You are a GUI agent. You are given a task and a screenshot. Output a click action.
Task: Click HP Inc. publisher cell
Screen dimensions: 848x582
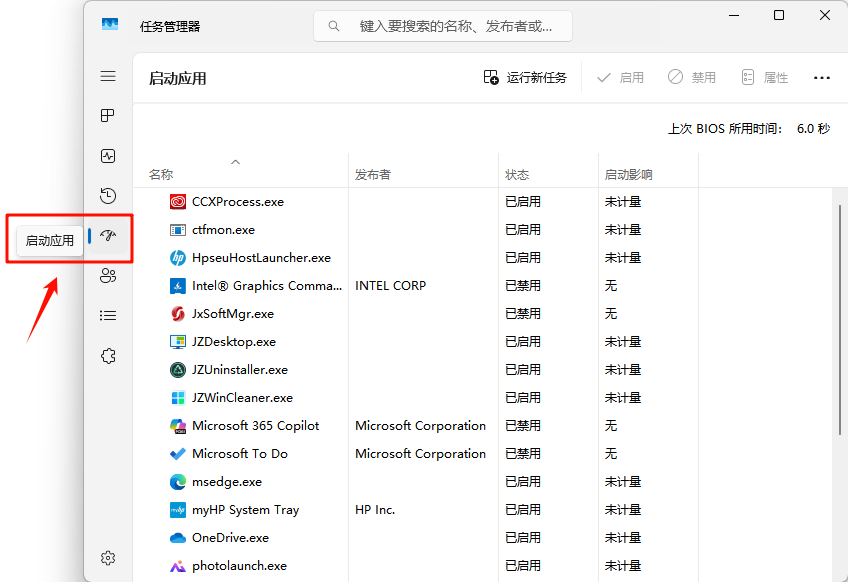375,510
